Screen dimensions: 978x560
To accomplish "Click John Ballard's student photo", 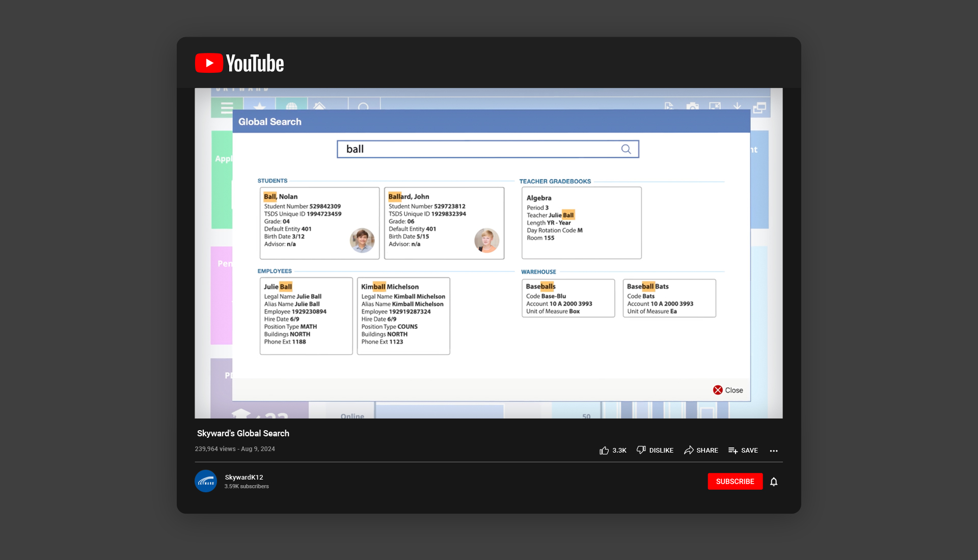I will tap(487, 240).
